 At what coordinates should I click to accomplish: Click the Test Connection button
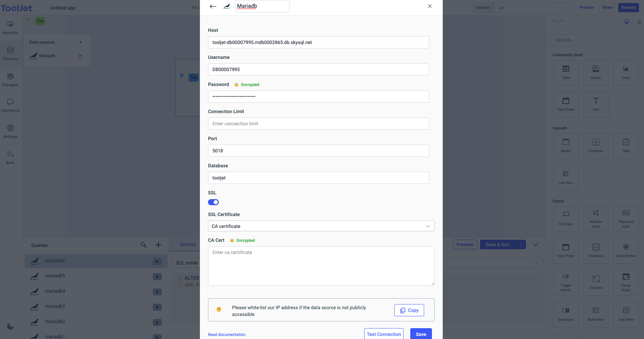pyautogui.click(x=384, y=334)
